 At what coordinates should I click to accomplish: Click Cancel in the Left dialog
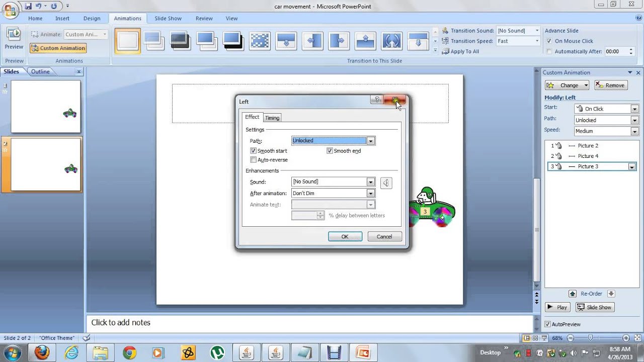[384, 236]
